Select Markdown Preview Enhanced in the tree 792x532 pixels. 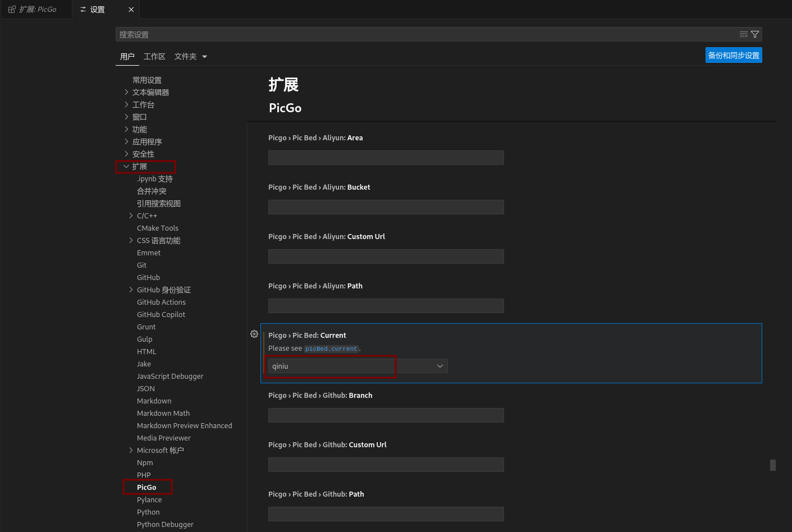pyautogui.click(x=185, y=425)
